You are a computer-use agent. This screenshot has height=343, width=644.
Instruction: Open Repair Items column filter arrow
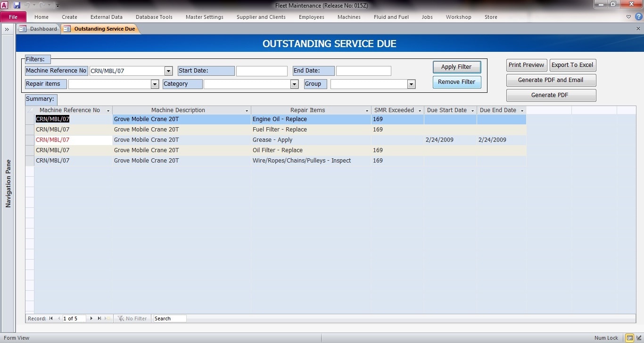pyautogui.click(x=367, y=110)
